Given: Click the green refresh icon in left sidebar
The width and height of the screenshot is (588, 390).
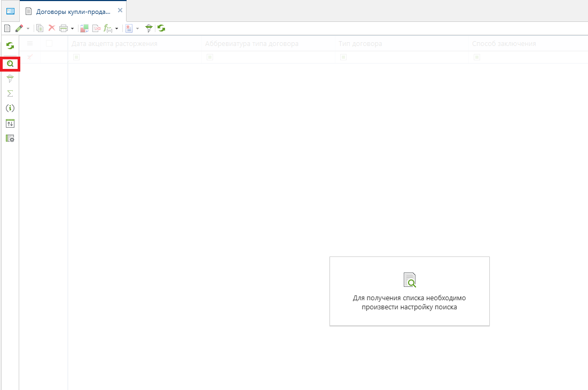Looking at the screenshot, I should tap(10, 46).
